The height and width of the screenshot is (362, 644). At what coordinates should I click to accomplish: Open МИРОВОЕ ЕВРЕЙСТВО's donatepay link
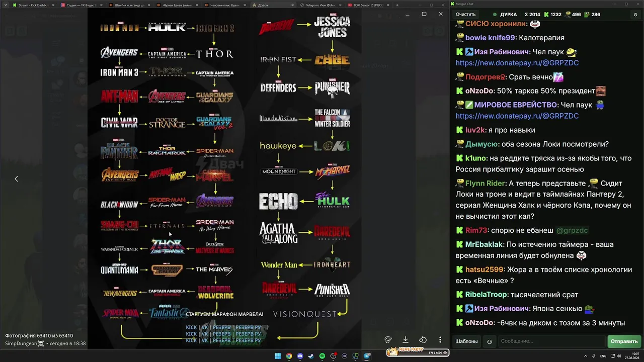(x=517, y=116)
